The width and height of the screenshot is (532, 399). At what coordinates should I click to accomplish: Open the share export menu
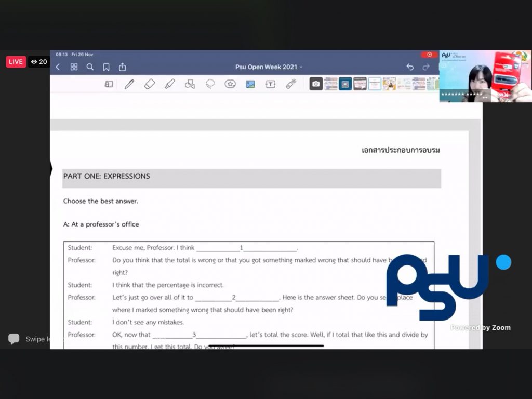[123, 67]
